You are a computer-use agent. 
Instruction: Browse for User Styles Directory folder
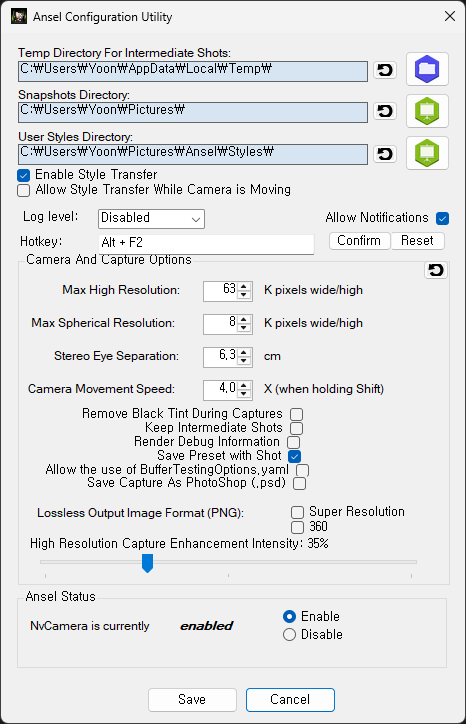click(427, 153)
